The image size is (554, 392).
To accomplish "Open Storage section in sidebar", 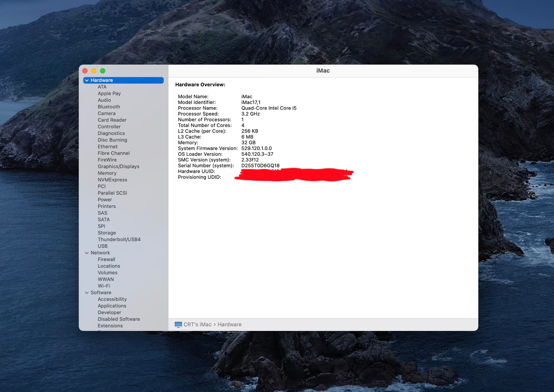I will point(107,233).
